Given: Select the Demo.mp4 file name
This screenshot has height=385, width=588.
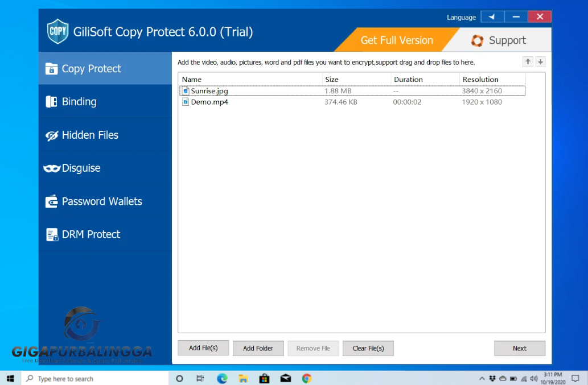Looking at the screenshot, I should pyautogui.click(x=209, y=102).
